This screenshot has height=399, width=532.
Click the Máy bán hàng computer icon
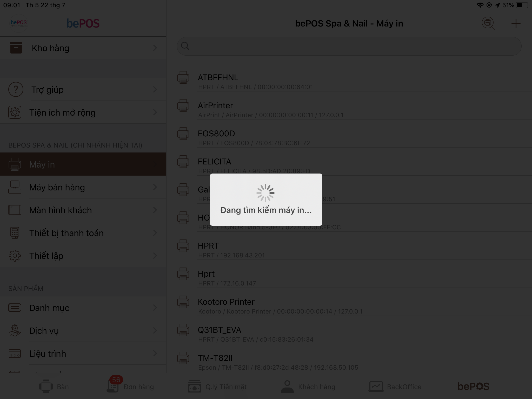pyautogui.click(x=15, y=187)
